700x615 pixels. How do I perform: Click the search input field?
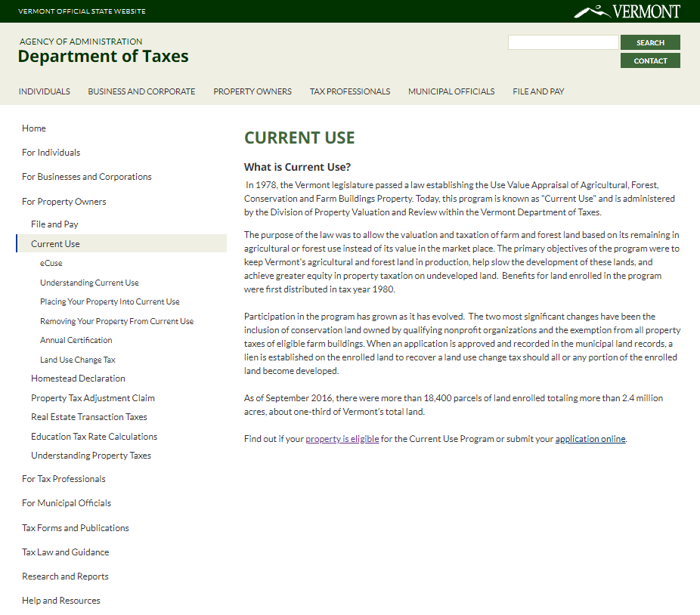563,42
